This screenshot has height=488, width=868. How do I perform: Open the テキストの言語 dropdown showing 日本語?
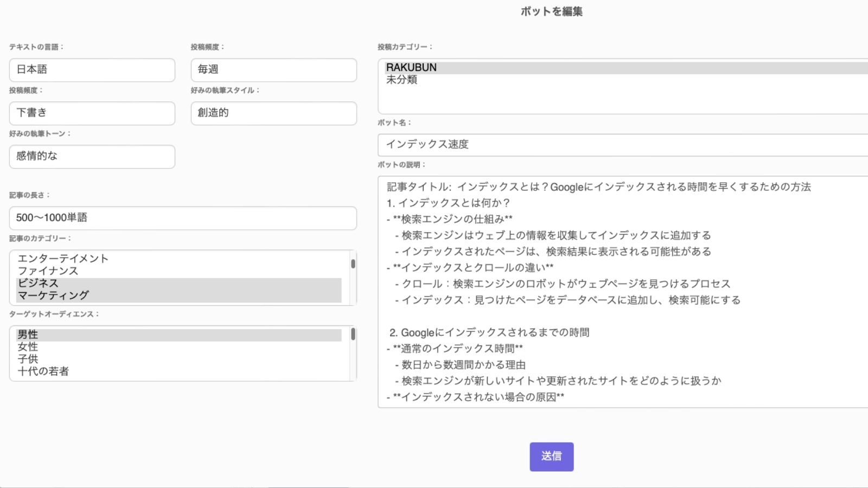92,70
